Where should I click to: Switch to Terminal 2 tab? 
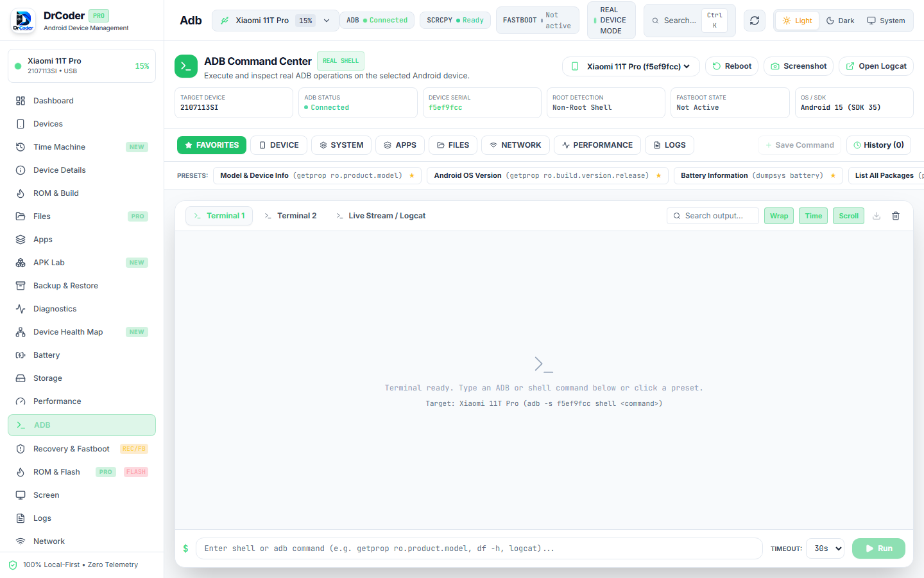291,216
